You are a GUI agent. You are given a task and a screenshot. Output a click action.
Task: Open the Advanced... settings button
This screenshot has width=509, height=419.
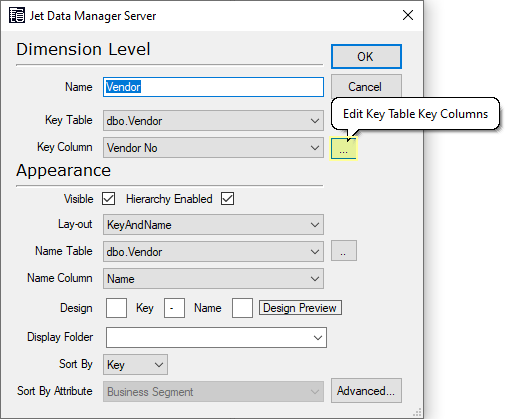tap(366, 391)
